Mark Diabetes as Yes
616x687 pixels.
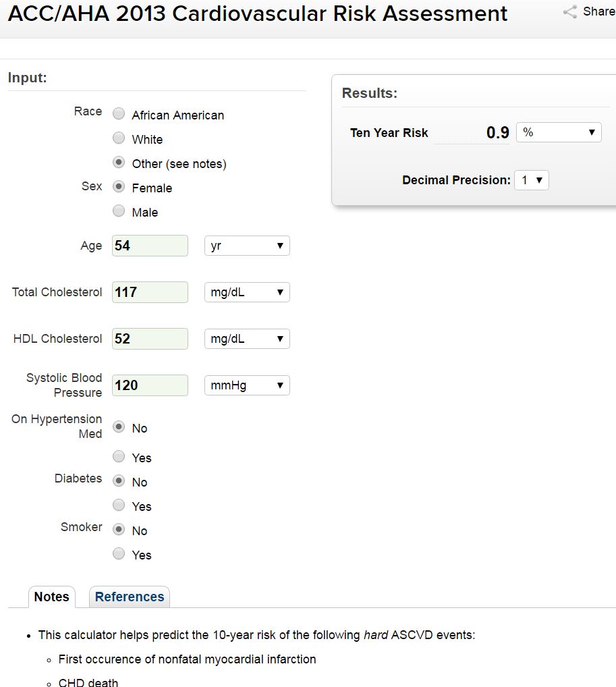click(x=119, y=505)
